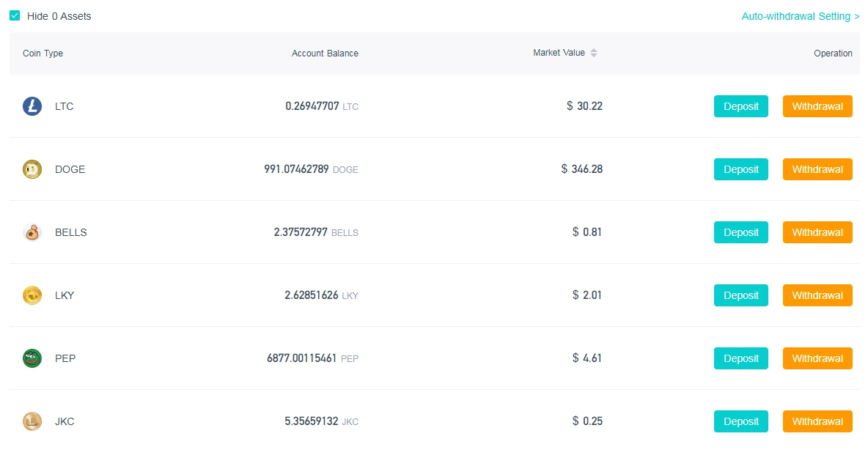Select the DOGE market value $346.28
The image size is (868, 458).
point(582,169)
